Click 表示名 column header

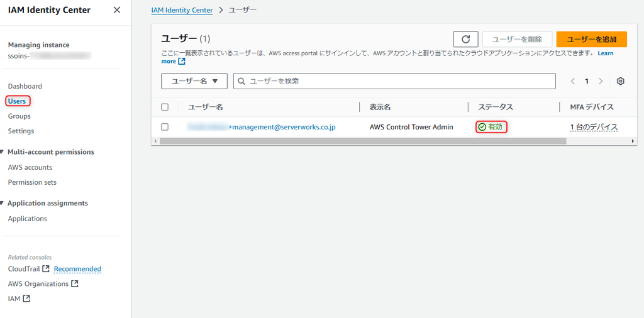pyautogui.click(x=380, y=107)
